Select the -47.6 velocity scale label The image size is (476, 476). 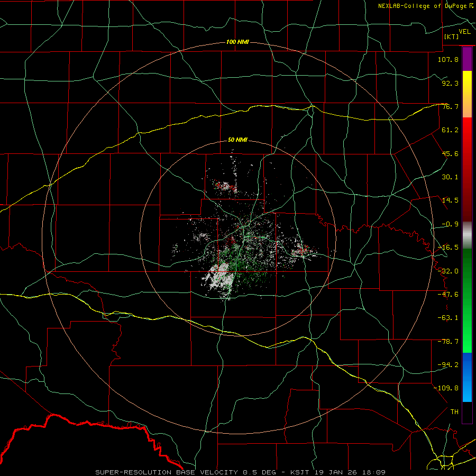coord(448,295)
